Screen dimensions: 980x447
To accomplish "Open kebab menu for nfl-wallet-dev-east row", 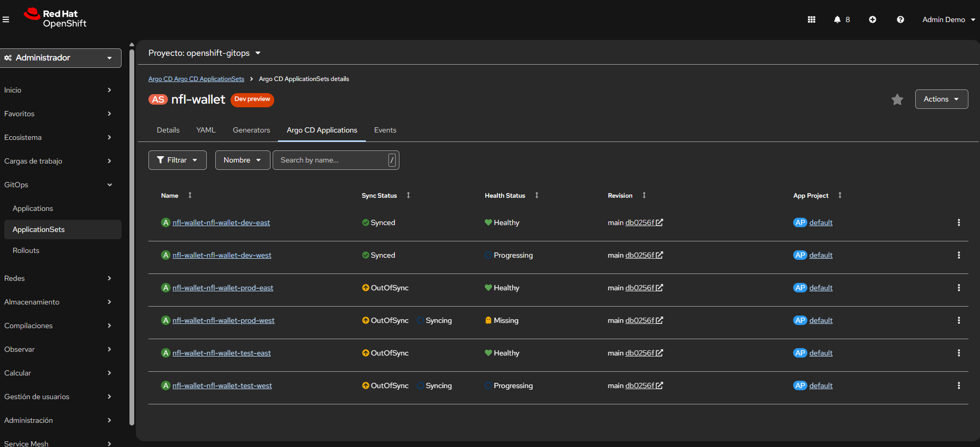I will pos(958,222).
